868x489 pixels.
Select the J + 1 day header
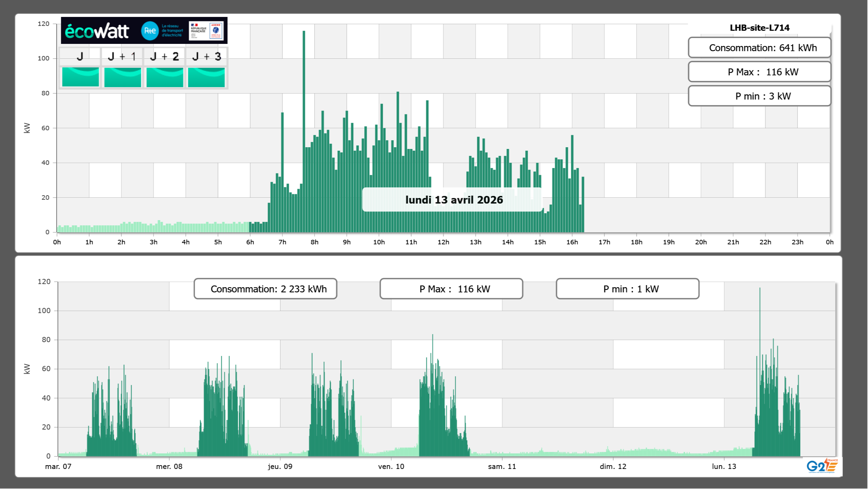click(x=122, y=56)
